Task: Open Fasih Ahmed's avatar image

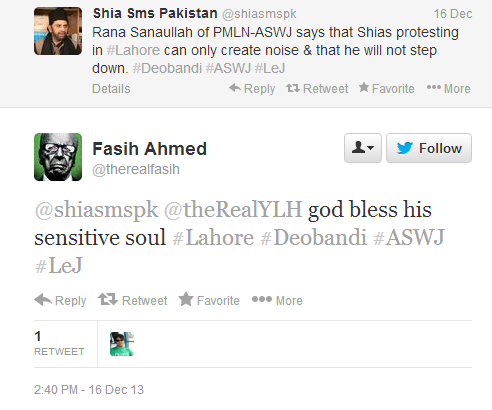Action: point(58,157)
